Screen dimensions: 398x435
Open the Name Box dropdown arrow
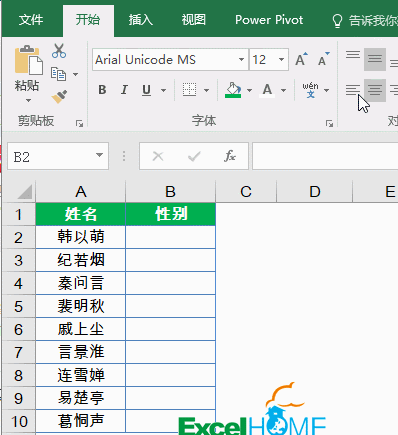[x=99, y=155]
